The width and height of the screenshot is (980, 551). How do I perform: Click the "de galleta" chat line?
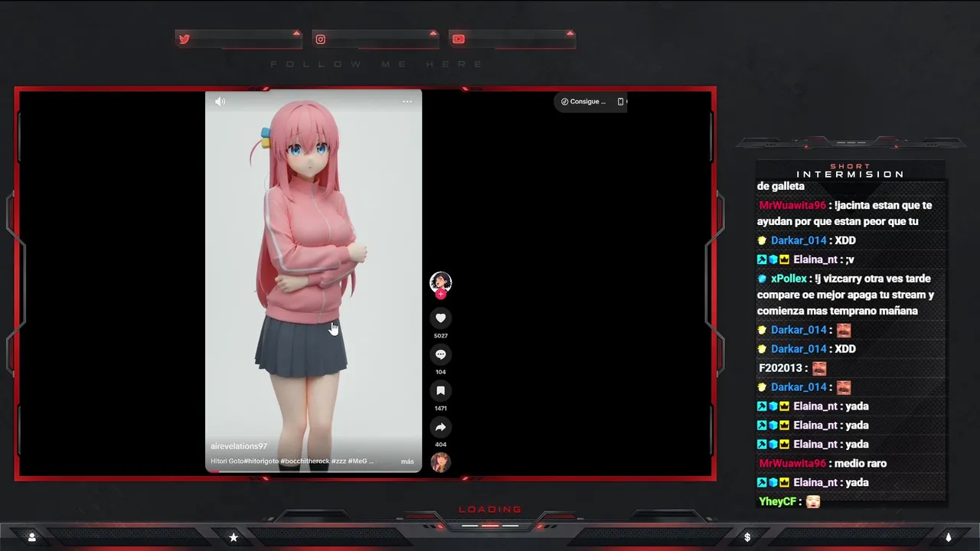point(781,186)
